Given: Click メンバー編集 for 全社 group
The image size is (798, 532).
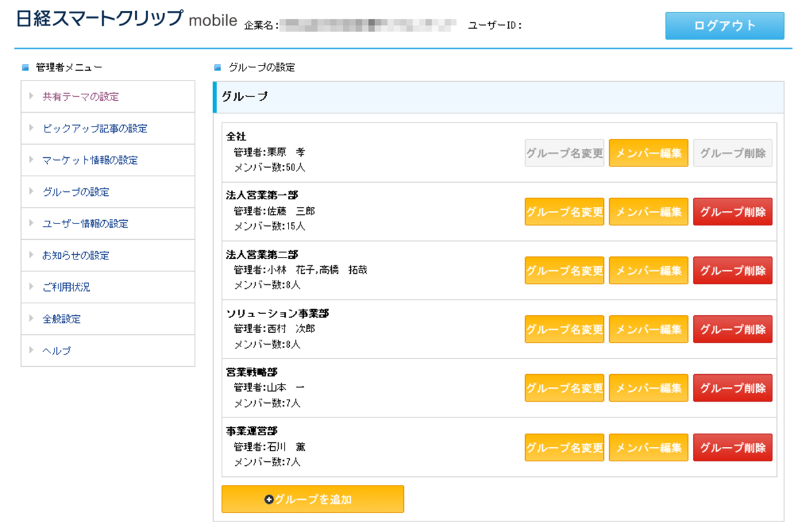Looking at the screenshot, I should pyautogui.click(x=648, y=153).
